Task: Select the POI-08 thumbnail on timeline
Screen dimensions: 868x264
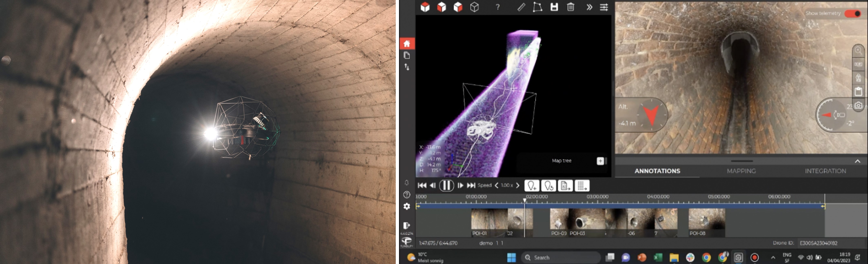Action: (707, 223)
